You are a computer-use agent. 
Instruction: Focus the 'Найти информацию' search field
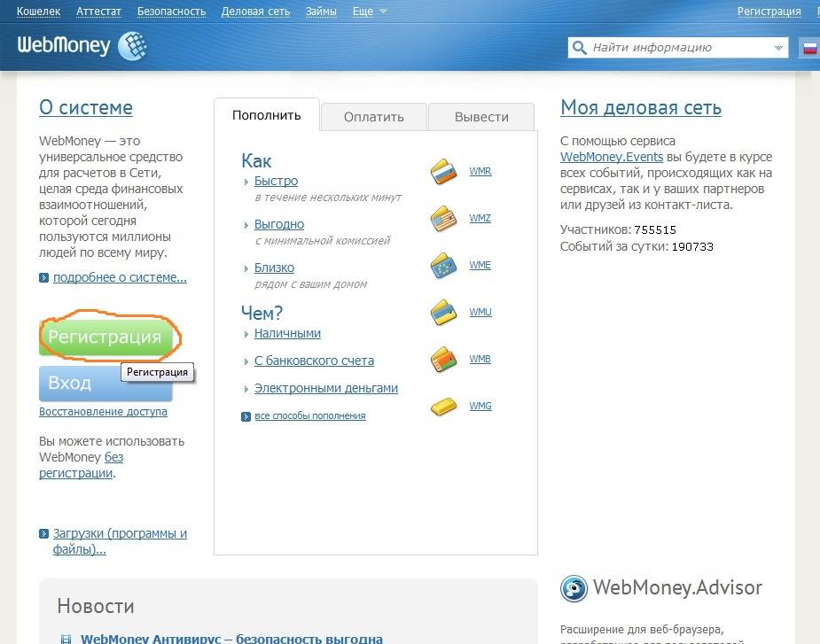[678, 48]
